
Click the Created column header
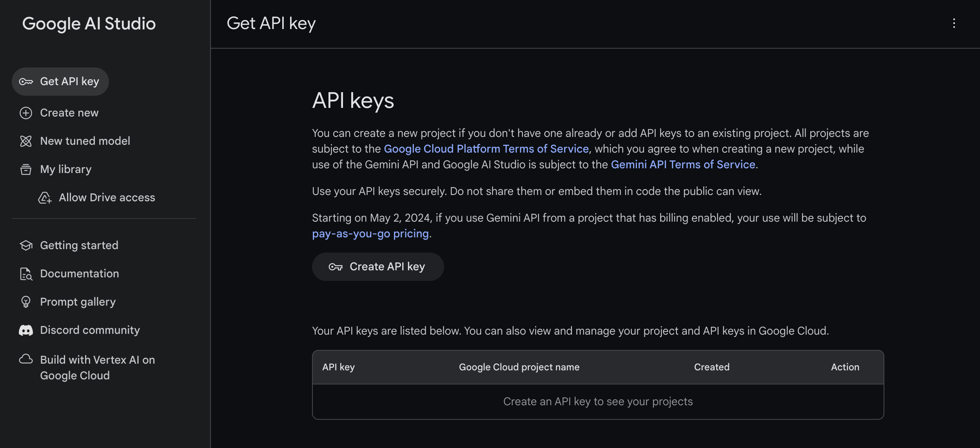[711, 367]
